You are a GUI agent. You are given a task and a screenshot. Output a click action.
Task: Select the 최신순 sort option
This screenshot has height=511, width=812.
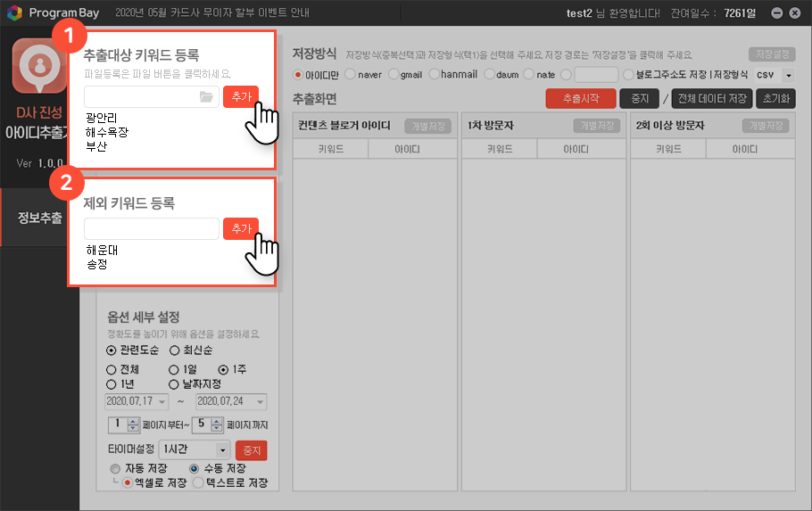(175, 350)
